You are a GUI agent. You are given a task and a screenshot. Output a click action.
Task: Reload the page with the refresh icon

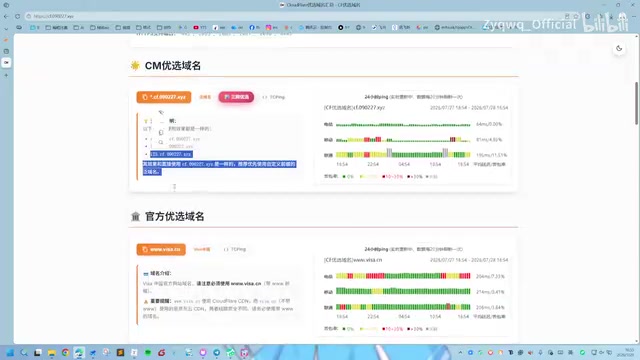pyautogui.click(x=18, y=16)
